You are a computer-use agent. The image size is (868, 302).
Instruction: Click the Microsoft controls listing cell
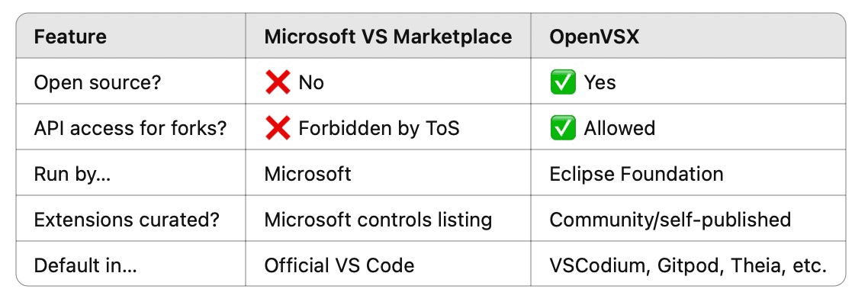click(378, 220)
